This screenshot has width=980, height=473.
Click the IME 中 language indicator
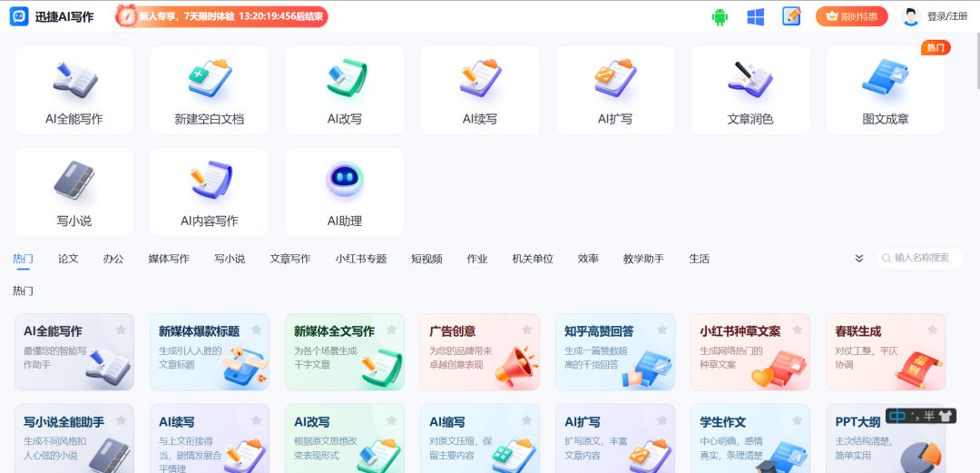(x=897, y=416)
